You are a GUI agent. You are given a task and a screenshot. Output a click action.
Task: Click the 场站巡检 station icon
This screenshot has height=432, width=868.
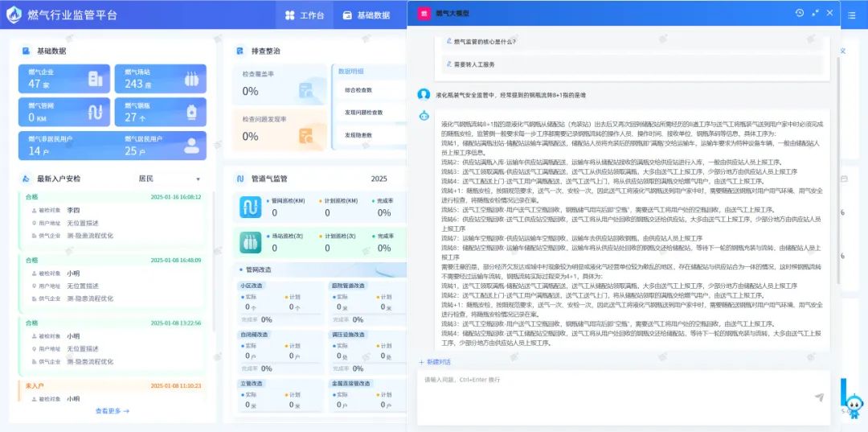point(250,242)
